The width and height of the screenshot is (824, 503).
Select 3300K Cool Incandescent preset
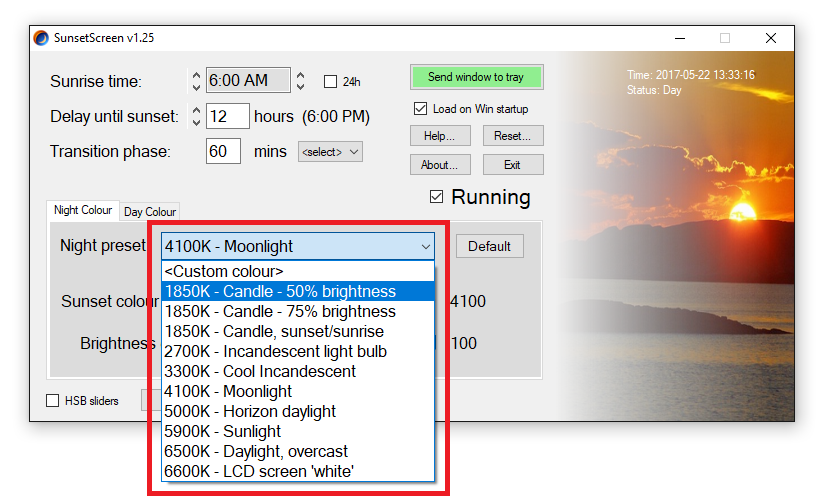click(298, 371)
